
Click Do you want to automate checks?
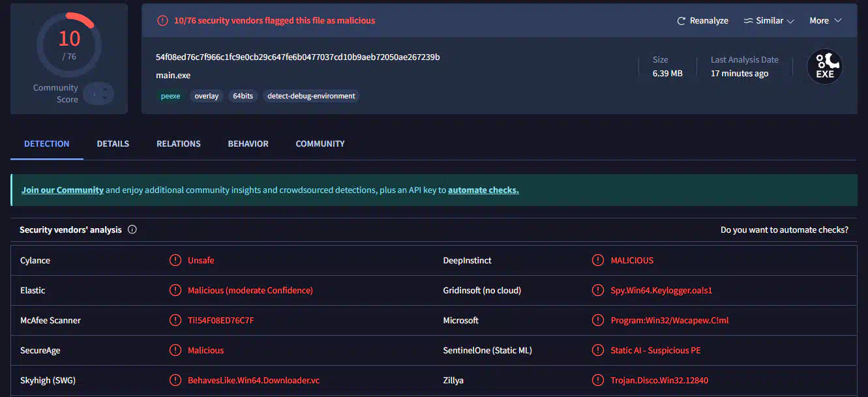785,229
